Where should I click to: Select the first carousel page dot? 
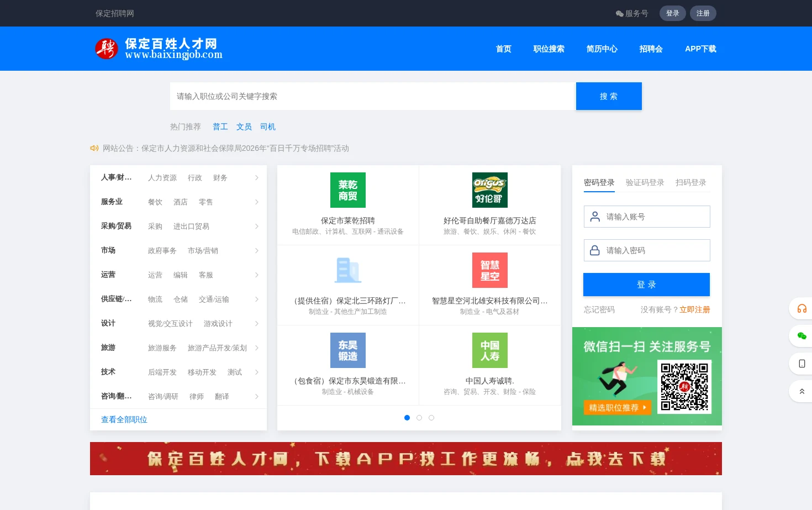click(x=407, y=418)
